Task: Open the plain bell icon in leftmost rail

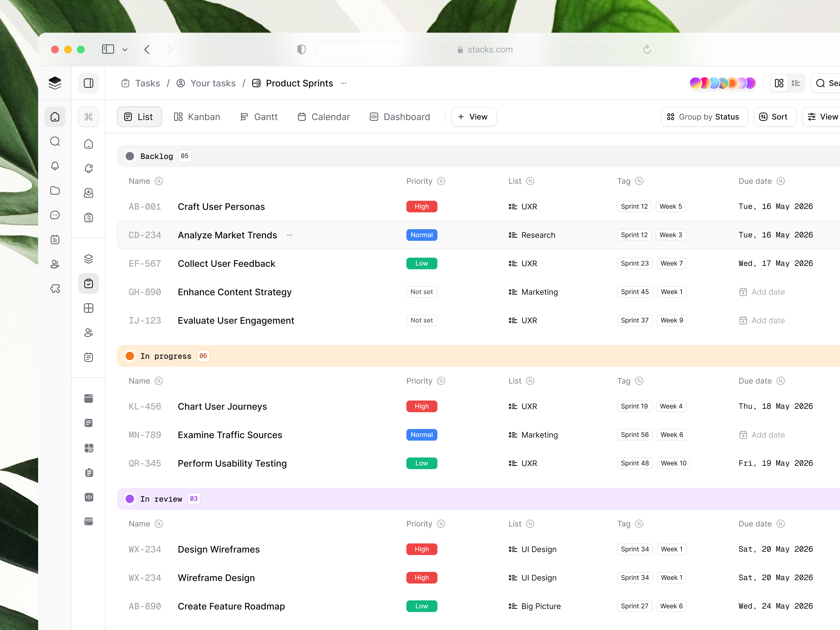Action: click(55, 166)
